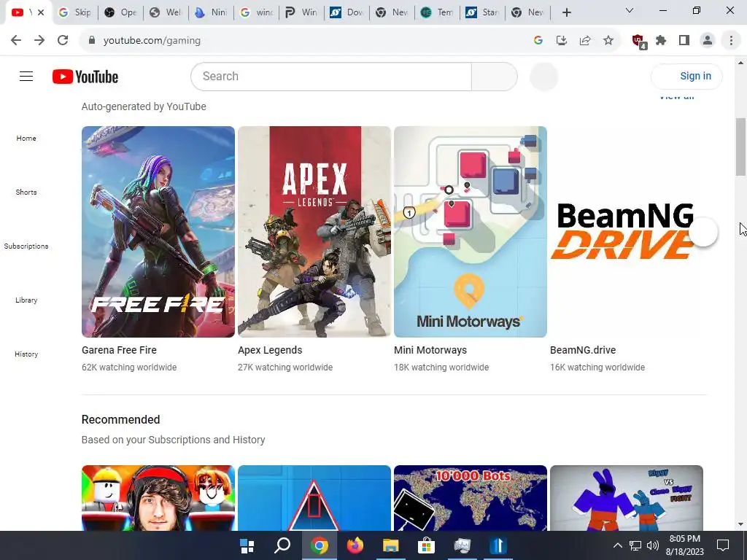Click the lock icon in the address bar
Viewport: 747px width, 560px height.
click(92, 41)
